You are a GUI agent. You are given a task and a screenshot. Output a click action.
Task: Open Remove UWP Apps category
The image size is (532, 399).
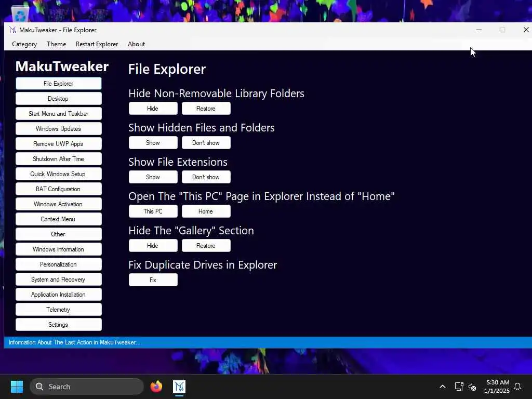[58, 144]
